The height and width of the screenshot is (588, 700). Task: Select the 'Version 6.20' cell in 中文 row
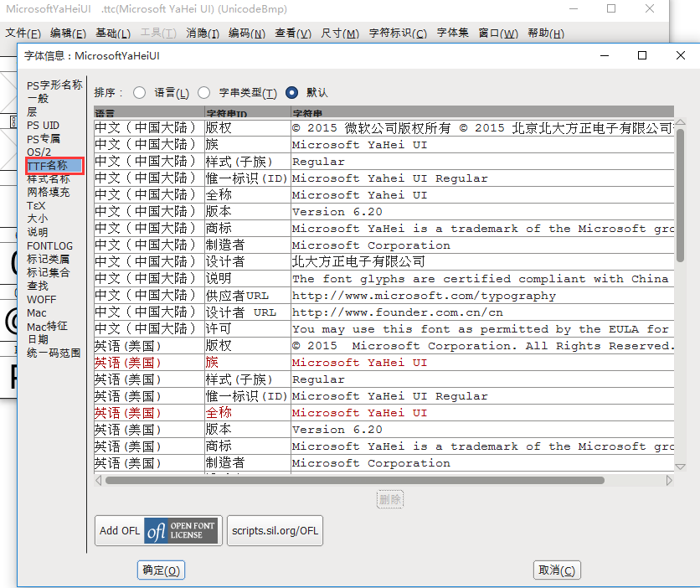[482, 212]
